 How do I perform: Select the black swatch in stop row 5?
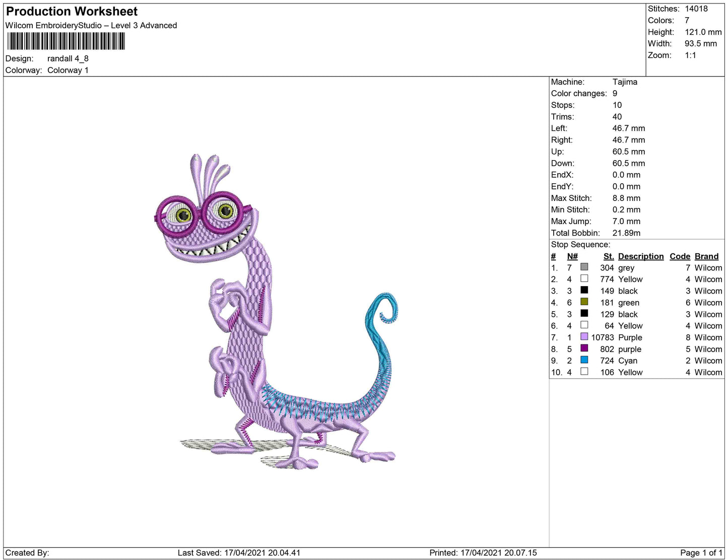(584, 313)
